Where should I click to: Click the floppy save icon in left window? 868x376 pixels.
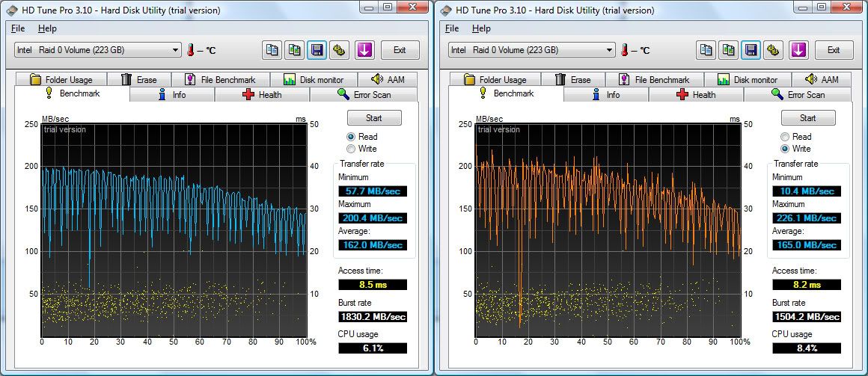click(x=317, y=50)
